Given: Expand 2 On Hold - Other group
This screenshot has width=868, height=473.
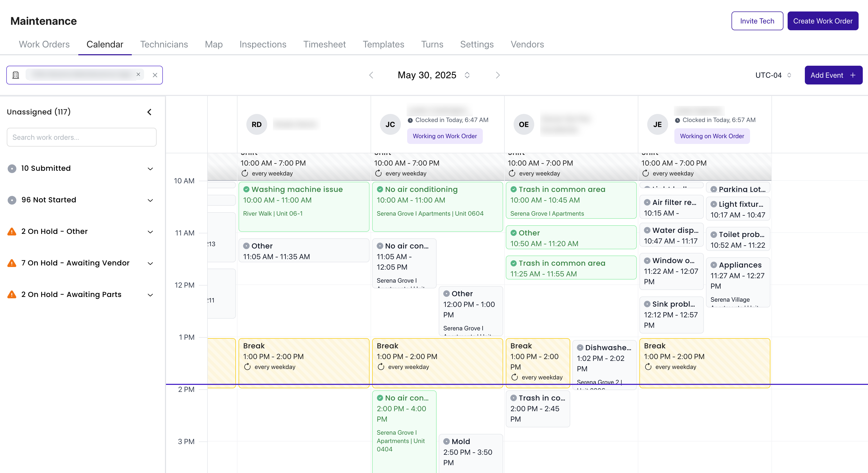Looking at the screenshot, I should [x=150, y=232].
